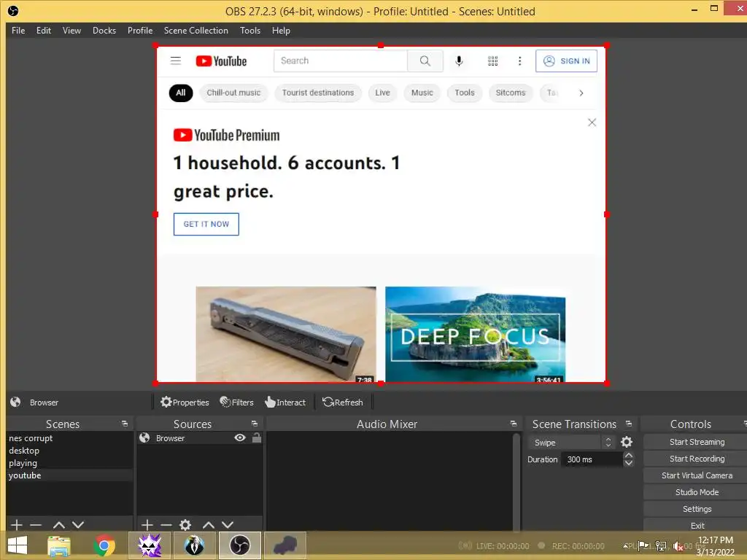The image size is (747, 560).
Task: Decrease the transition Duration value
Action: tap(628, 463)
